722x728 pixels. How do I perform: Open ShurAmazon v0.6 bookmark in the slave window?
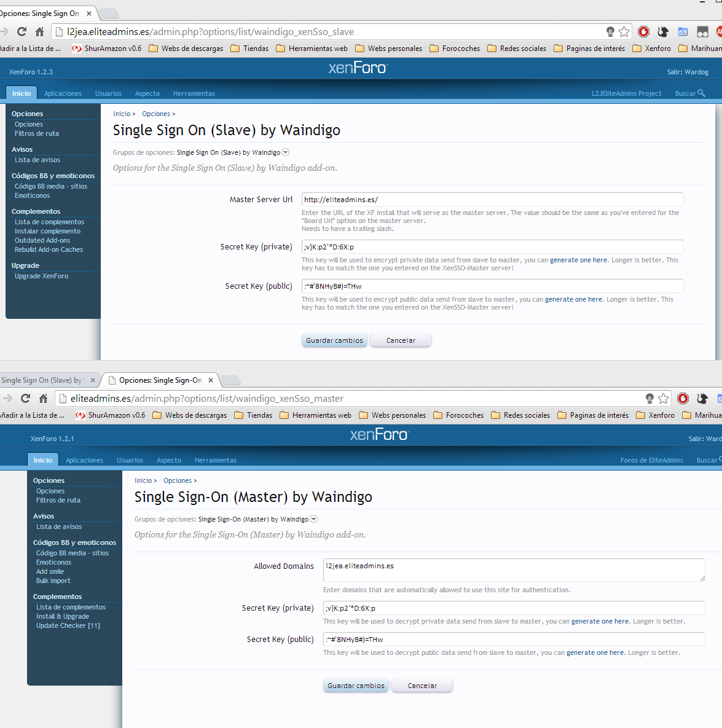[x=107, y=49]
